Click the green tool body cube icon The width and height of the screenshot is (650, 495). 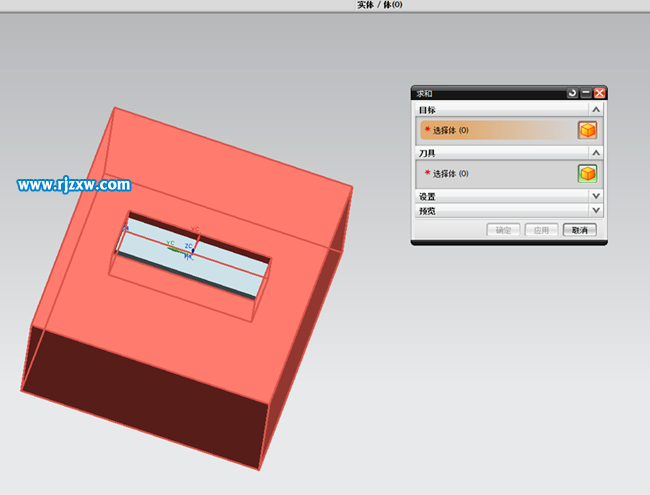588,173
